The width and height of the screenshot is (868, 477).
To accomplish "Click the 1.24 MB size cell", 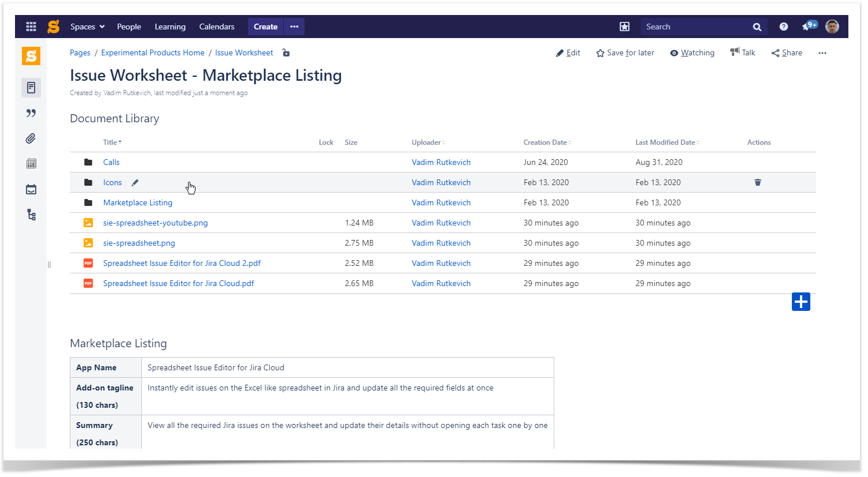I will pyautogui.click(x=359, y=223).
